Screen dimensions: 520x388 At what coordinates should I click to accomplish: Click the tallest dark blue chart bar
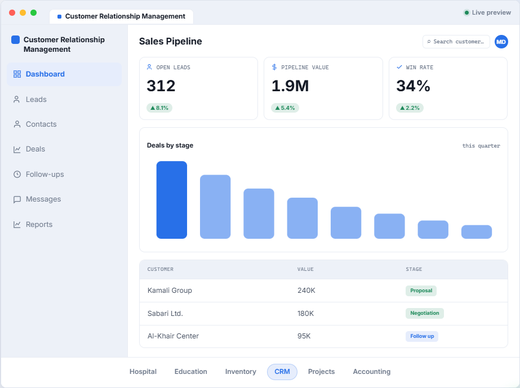click(x=172, y=200)
